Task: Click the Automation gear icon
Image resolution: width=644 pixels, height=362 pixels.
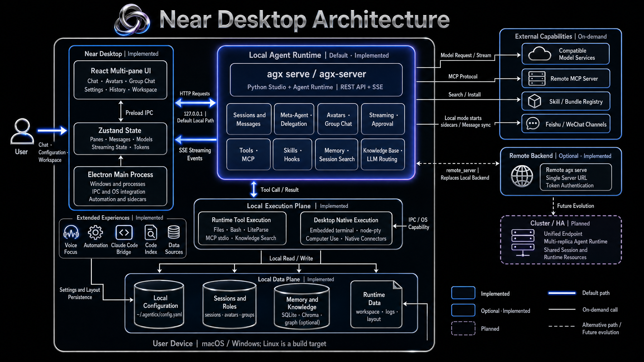Action: click(95, 232)
